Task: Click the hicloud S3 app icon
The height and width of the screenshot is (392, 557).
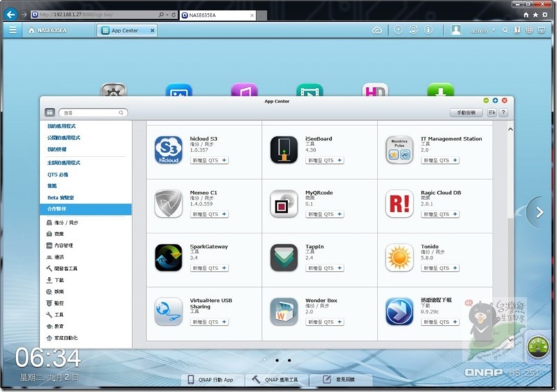Action: (x=168, y=150)
